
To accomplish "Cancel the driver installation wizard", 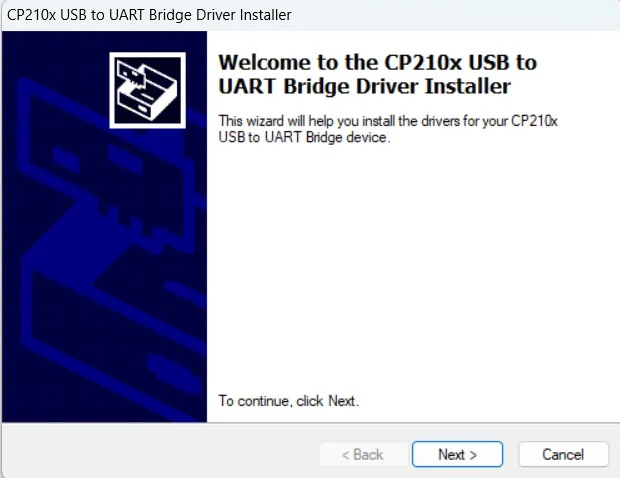I will 563,454.
